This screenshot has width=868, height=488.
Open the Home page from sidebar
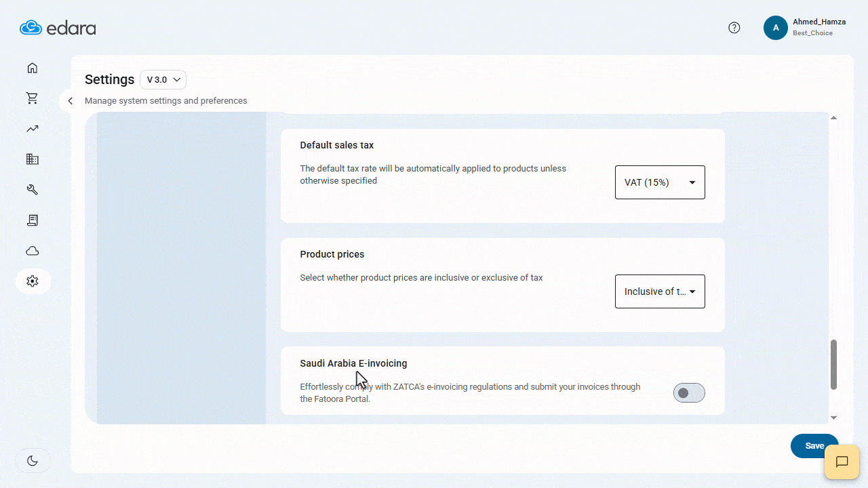point(32,68)
